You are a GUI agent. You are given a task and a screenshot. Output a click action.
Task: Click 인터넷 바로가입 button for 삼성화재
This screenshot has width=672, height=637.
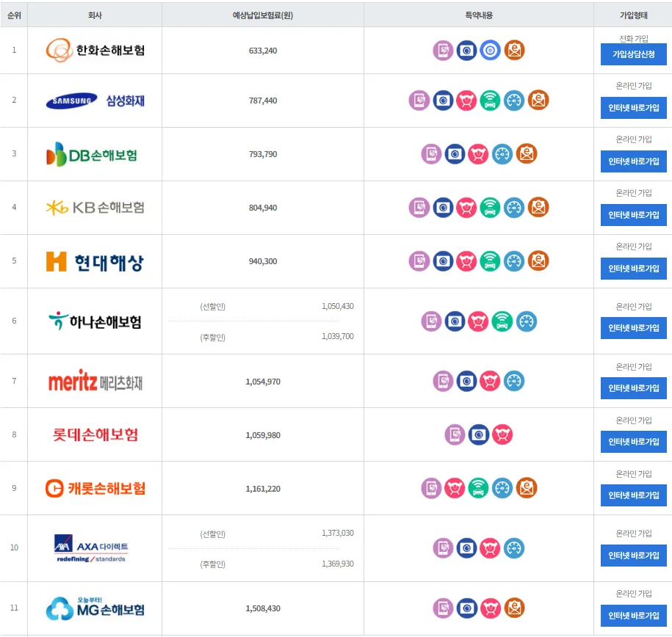click(633, 108)
